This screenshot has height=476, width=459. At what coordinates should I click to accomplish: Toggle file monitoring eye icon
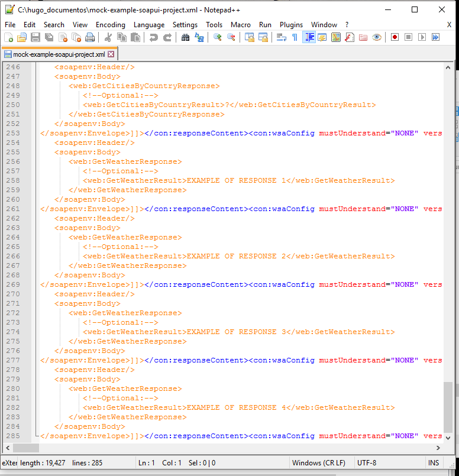(x=377, y=37)
